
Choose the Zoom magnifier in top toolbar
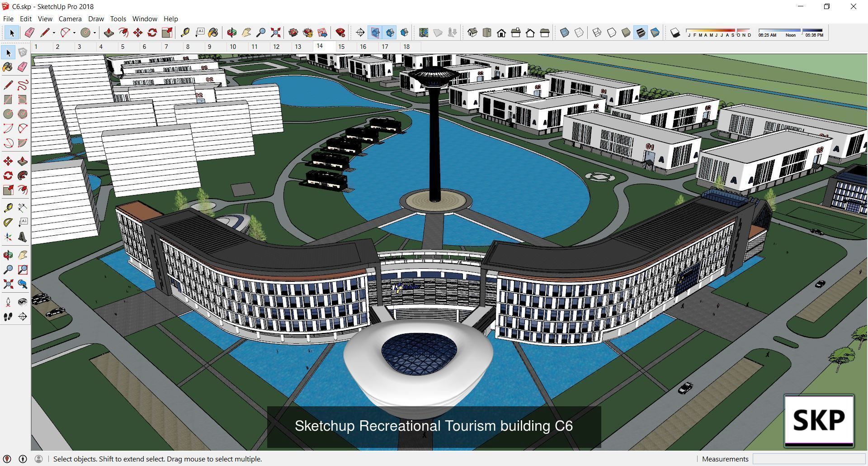261,33
